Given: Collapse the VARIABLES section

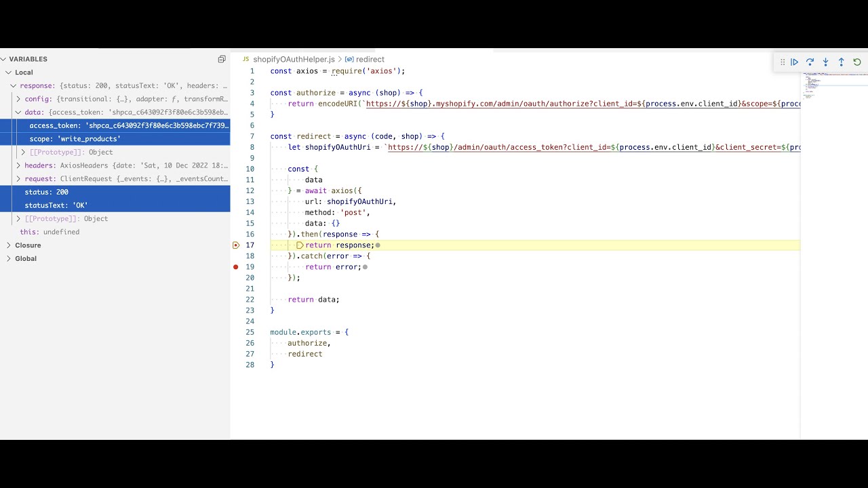Looking at the screenshot, I should (4, 59).
